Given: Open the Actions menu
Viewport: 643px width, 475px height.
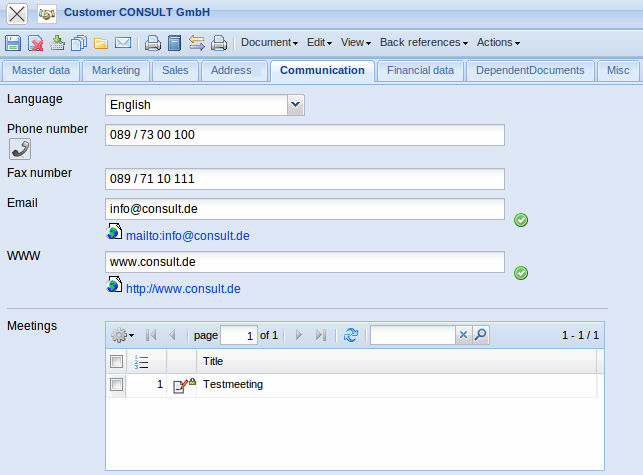Looking at the screenshot, I should tap(498, 43).
